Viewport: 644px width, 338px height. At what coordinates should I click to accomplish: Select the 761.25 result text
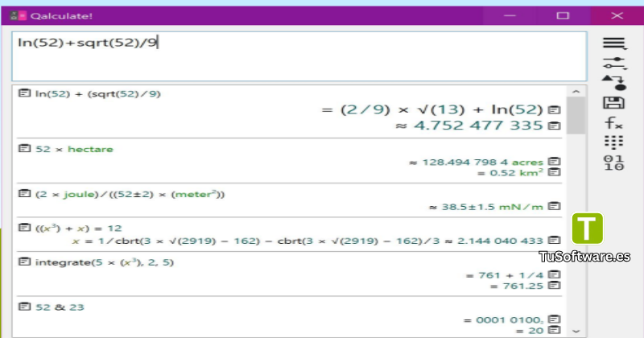(x=522, y=286)
